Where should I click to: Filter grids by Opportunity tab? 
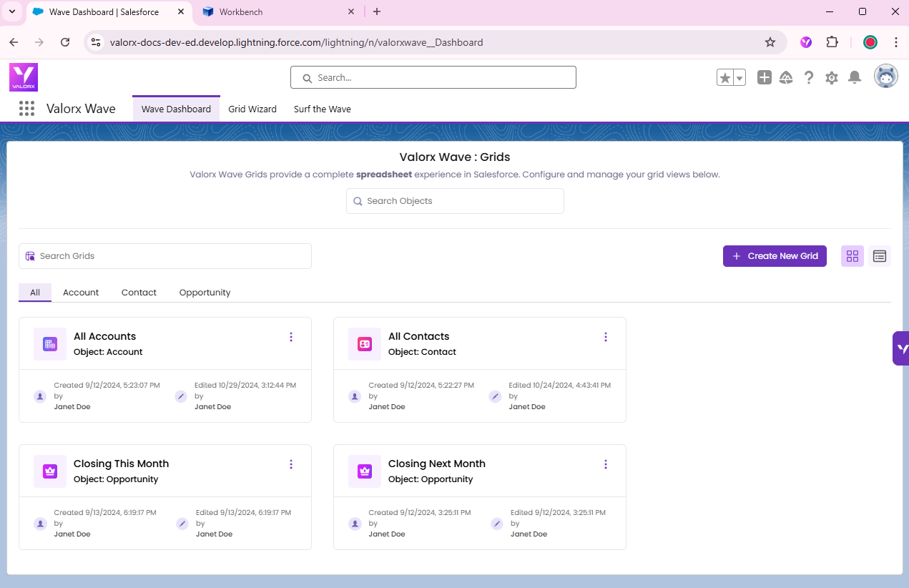pos(205,293)
